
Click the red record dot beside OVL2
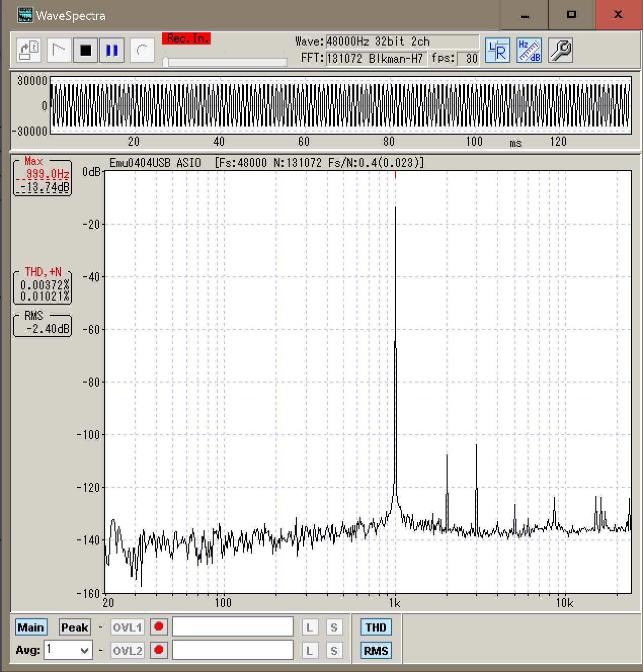pos(158,650)
